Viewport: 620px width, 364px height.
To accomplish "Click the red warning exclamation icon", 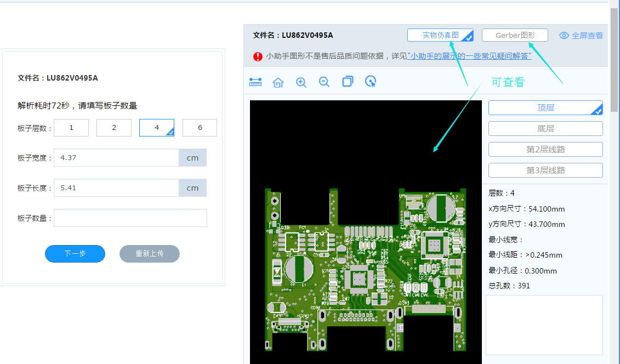I will point(258,56).
